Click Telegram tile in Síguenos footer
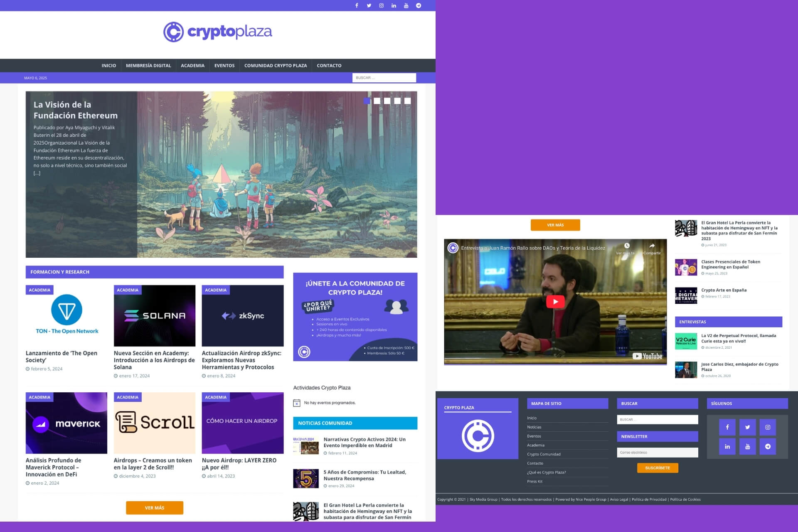Screen dimensions: 798x532 point(768,446)
